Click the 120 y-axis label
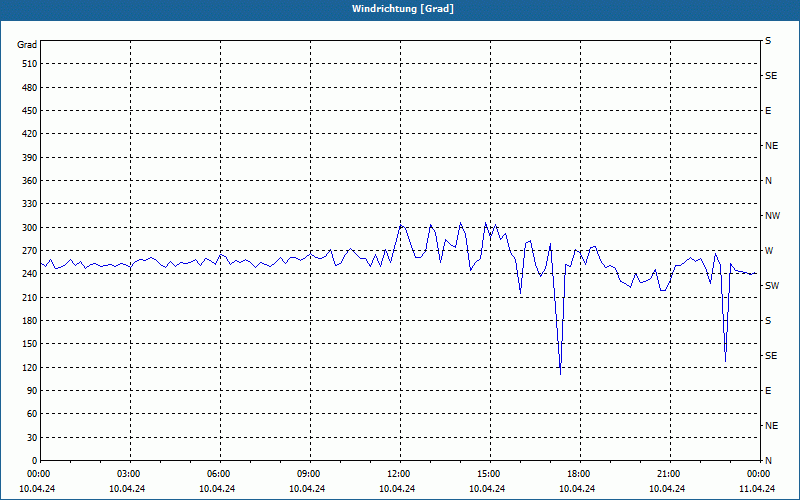800x500 pixels. (x=30, y=367)
